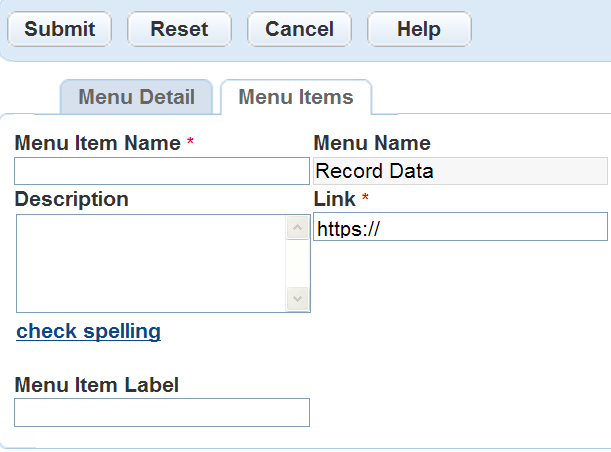
Task: Click the Link label text
Action: (x=335, y=199)
